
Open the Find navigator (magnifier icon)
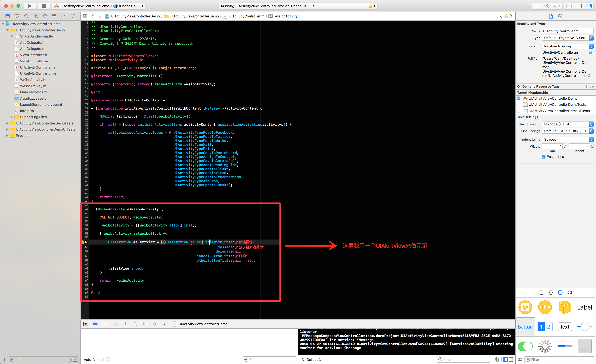pos(26,16)
